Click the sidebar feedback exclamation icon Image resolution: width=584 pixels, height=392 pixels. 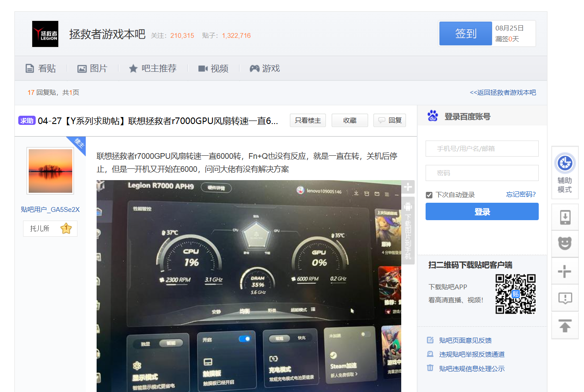pyautogui.click(x=565, y=298)
